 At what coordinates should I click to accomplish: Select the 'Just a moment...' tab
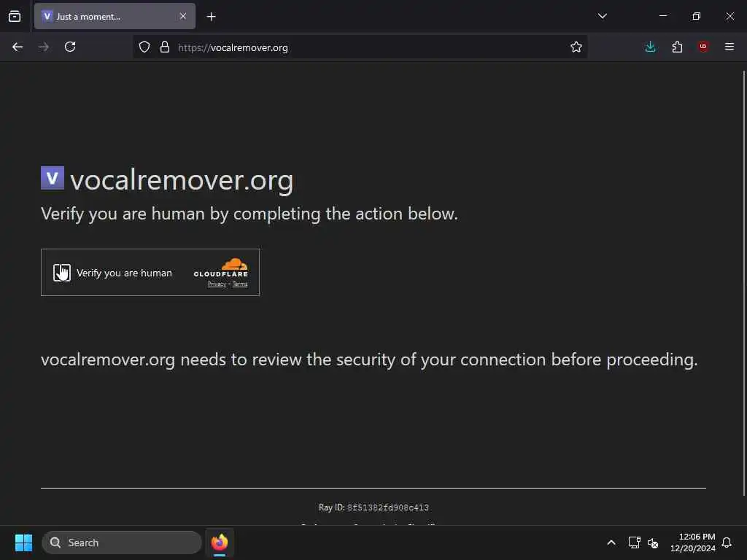(115, 17)
